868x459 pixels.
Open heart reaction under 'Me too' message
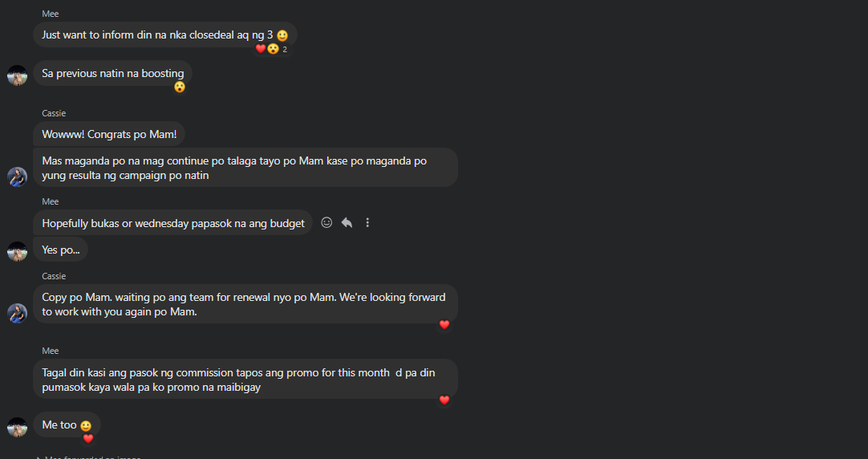pos(88,438)
